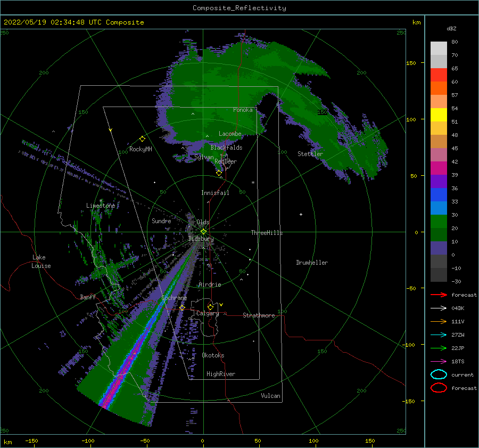Pick the darkest gray -30 to -10 swatch
The image size is (479, 448).
(x=439, y=275)
